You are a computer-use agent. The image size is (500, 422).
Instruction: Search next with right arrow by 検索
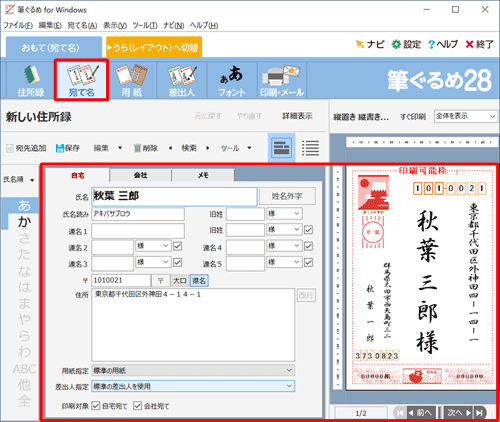208,148
